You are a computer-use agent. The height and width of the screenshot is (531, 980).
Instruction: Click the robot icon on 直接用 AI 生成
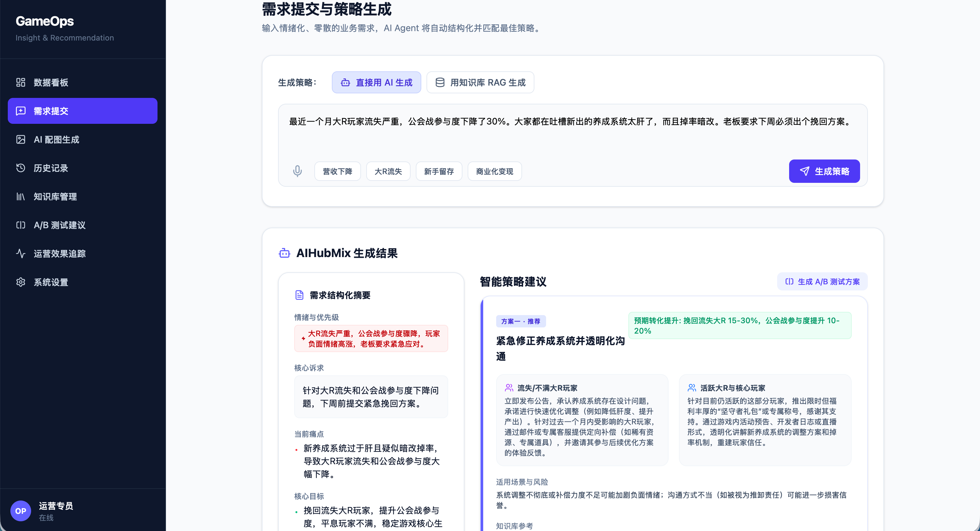[345, 83]
